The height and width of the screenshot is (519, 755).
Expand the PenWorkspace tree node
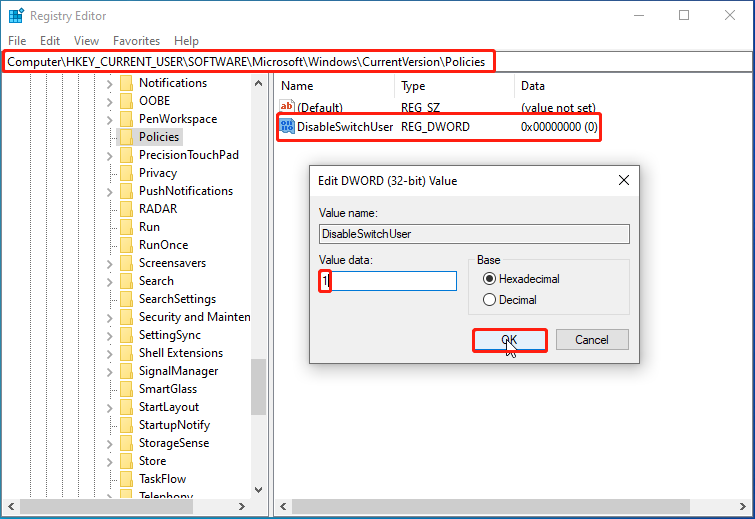click(x=109, y=120)
